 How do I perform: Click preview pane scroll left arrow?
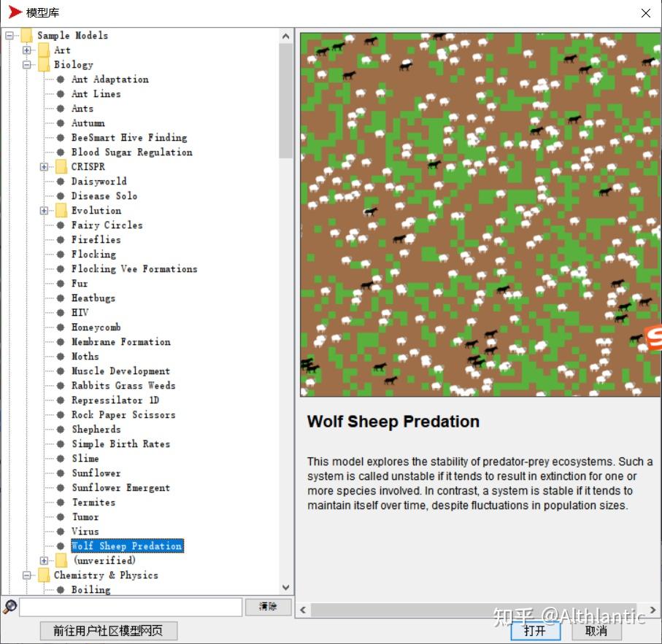tap(303, 610)
